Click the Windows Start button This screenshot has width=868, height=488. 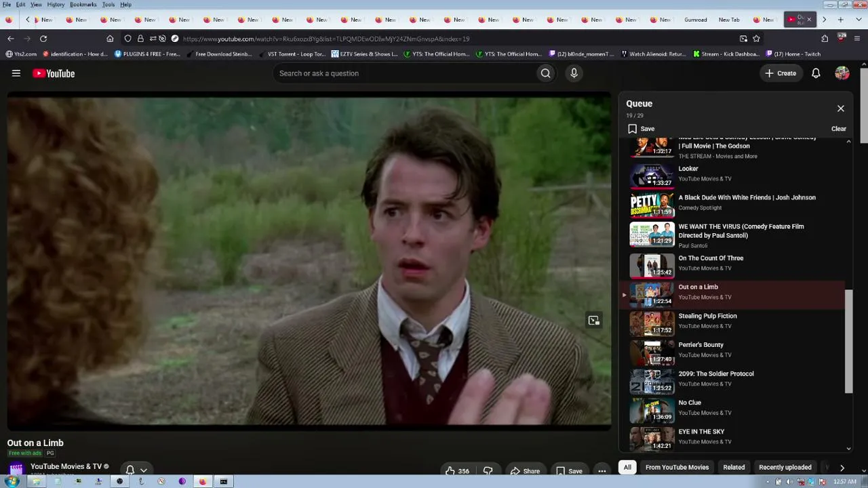pyautogui.click(x=12, y=482)
